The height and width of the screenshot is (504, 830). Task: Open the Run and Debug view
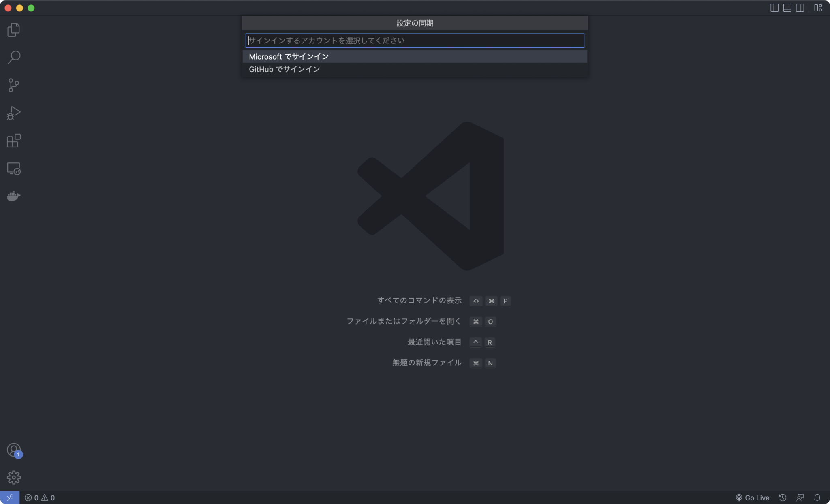pyautogui.click(x=13, y=113)
